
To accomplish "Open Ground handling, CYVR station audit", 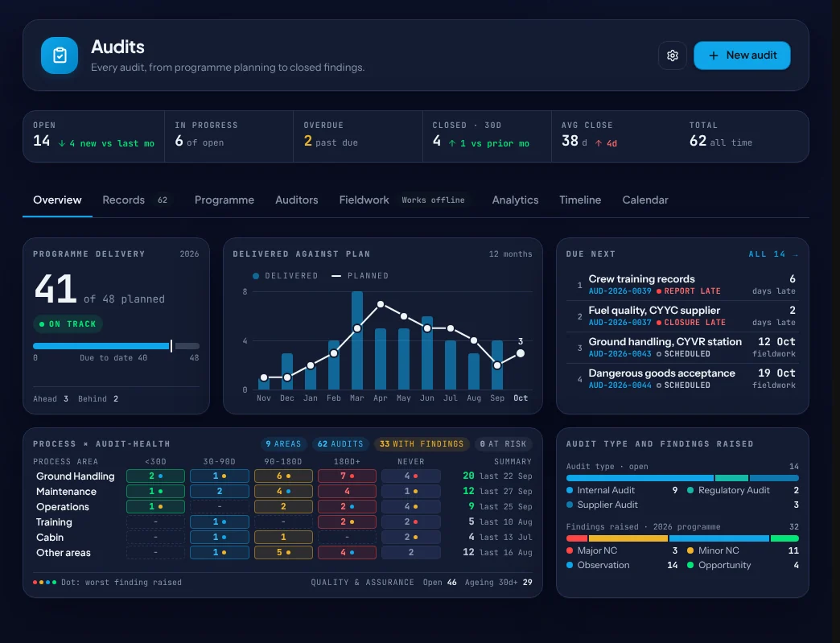I will point(682,347).
